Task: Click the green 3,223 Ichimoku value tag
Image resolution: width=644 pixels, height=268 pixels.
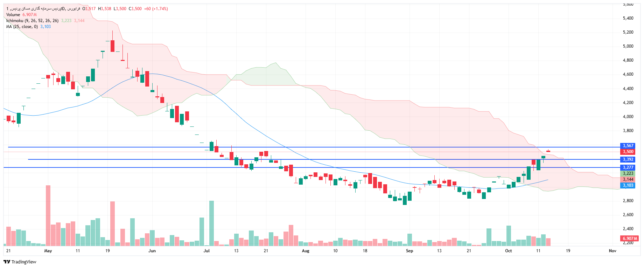Action: tap(628, 173)
